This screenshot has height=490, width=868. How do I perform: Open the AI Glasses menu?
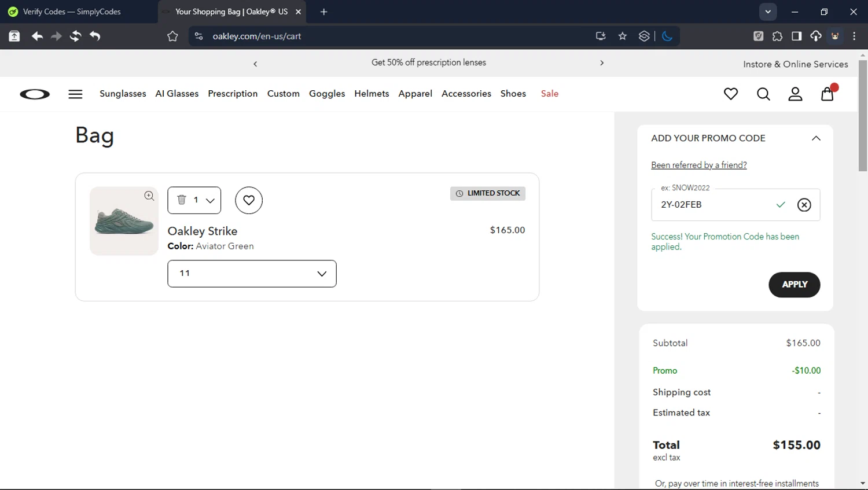177,94
